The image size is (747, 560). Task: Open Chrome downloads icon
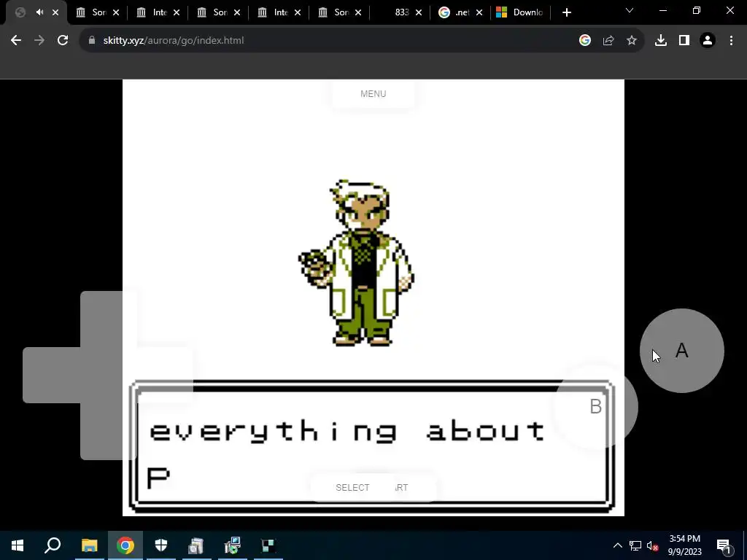(661, 41)
